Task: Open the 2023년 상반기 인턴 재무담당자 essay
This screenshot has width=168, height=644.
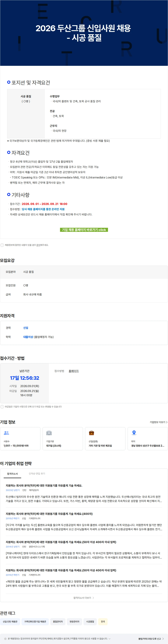Action: pos(44,486)
